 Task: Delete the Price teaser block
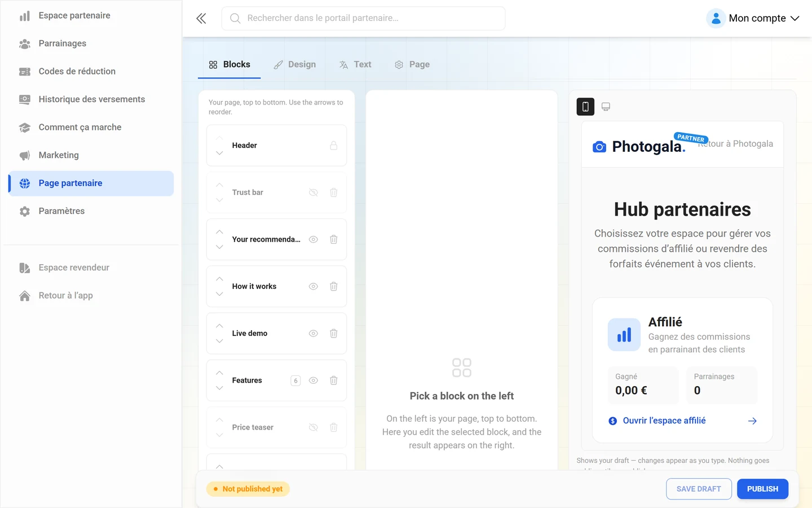point(334,427)
